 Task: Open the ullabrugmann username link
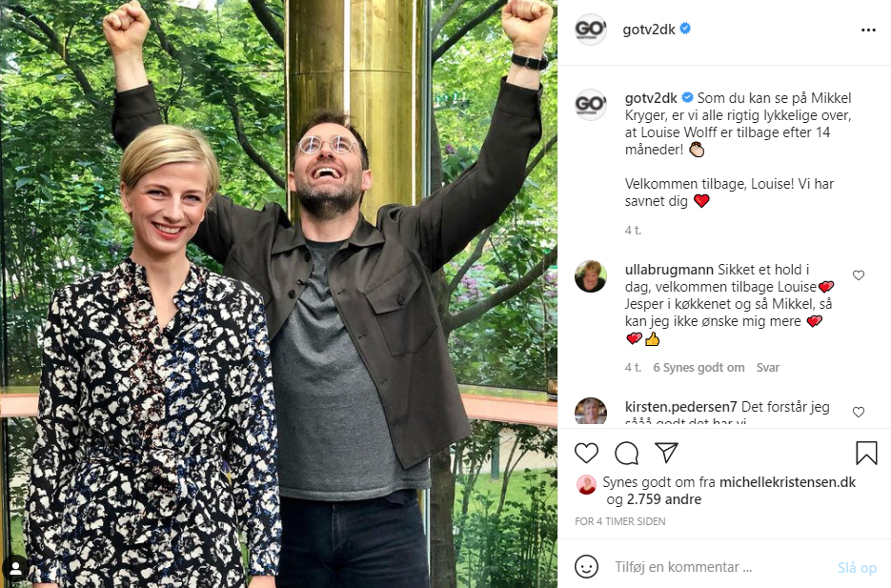[668, 270]
